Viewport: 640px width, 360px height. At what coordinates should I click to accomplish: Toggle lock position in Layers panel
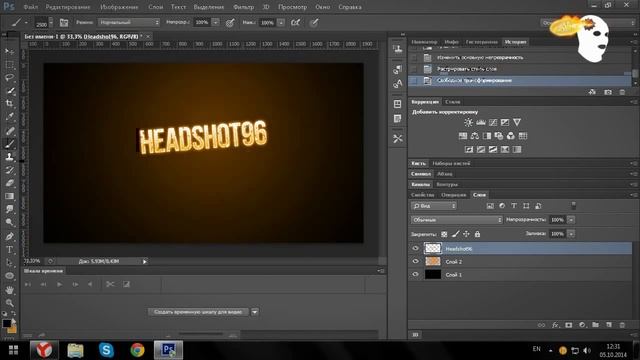point(466,234)
